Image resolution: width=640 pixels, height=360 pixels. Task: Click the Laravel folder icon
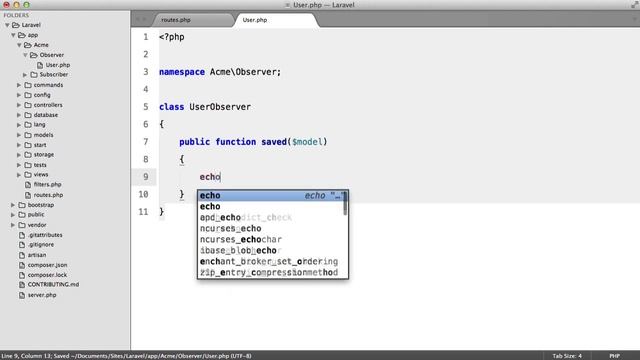click(16, 25)
